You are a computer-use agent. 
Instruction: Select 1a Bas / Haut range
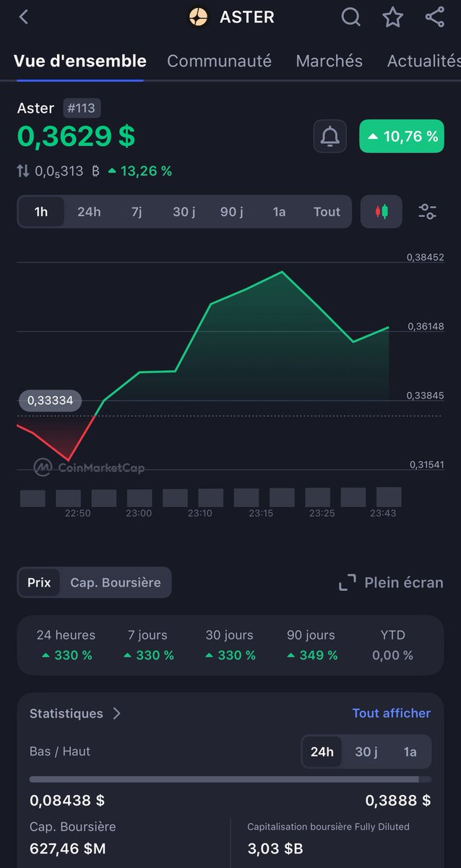click(410, 752)
